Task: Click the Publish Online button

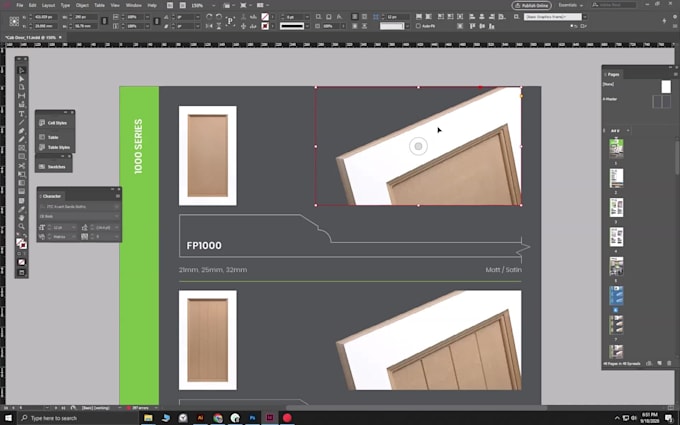Action: [x=531, y=5]
